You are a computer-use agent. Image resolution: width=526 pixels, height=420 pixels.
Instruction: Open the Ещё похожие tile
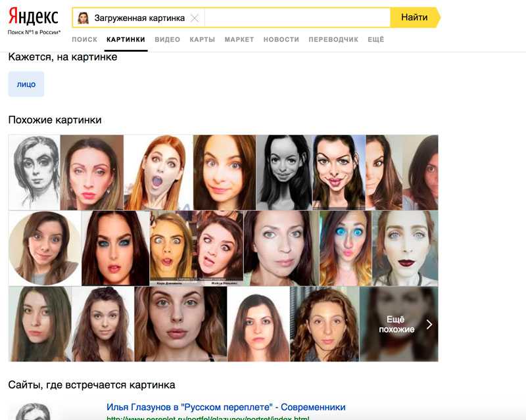(x=399, y=324)
